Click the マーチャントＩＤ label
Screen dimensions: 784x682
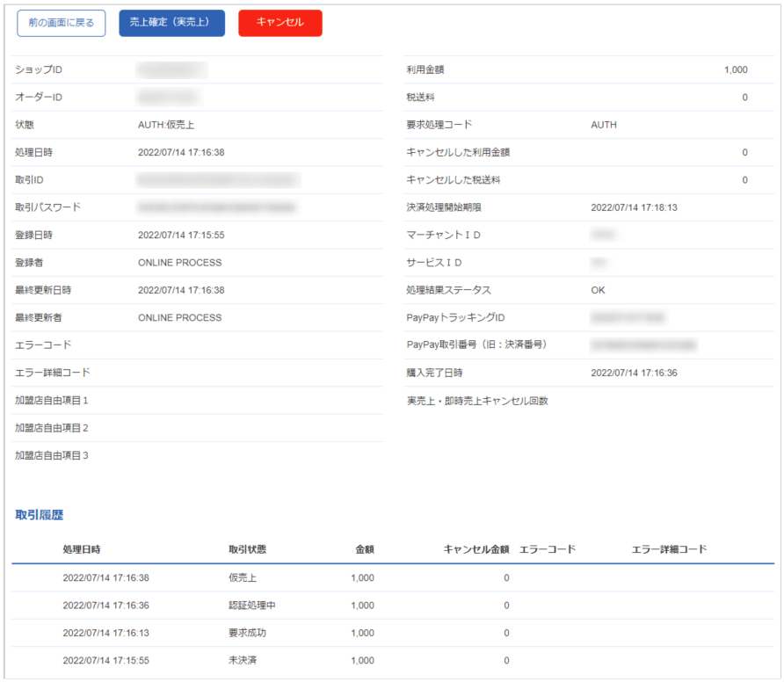coord(444,235)
